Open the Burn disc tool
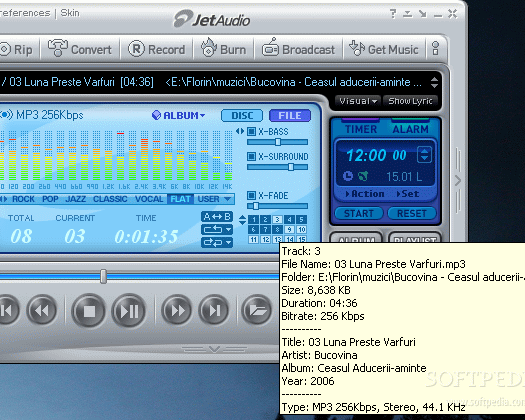525x420 pixels. coord(223,49)
